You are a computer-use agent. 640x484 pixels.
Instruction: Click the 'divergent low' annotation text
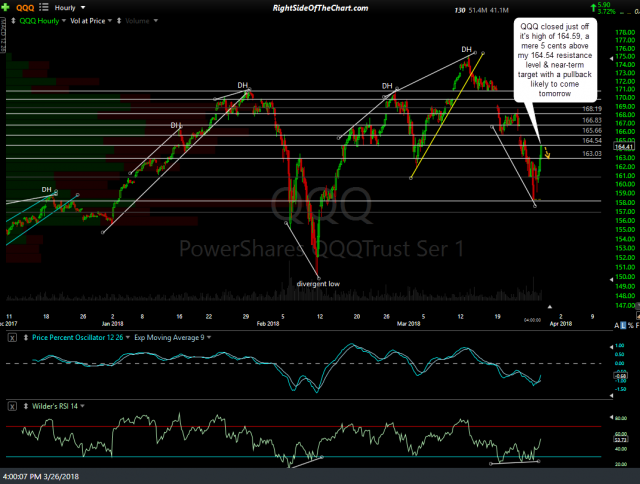pyautogui.click(x=318, y=284)
